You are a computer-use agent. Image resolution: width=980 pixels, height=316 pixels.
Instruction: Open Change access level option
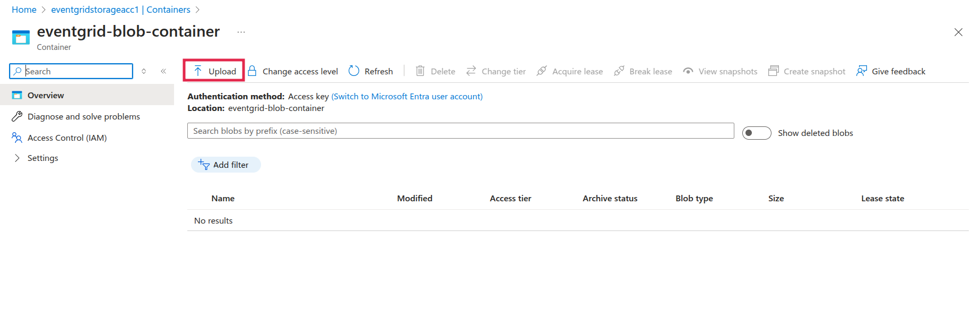coord(293,71)
